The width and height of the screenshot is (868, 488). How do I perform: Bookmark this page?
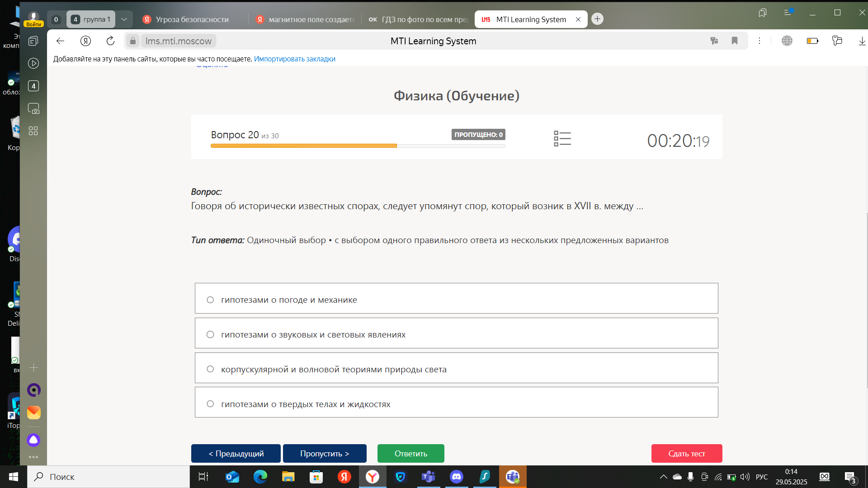[x=734, y=41]
